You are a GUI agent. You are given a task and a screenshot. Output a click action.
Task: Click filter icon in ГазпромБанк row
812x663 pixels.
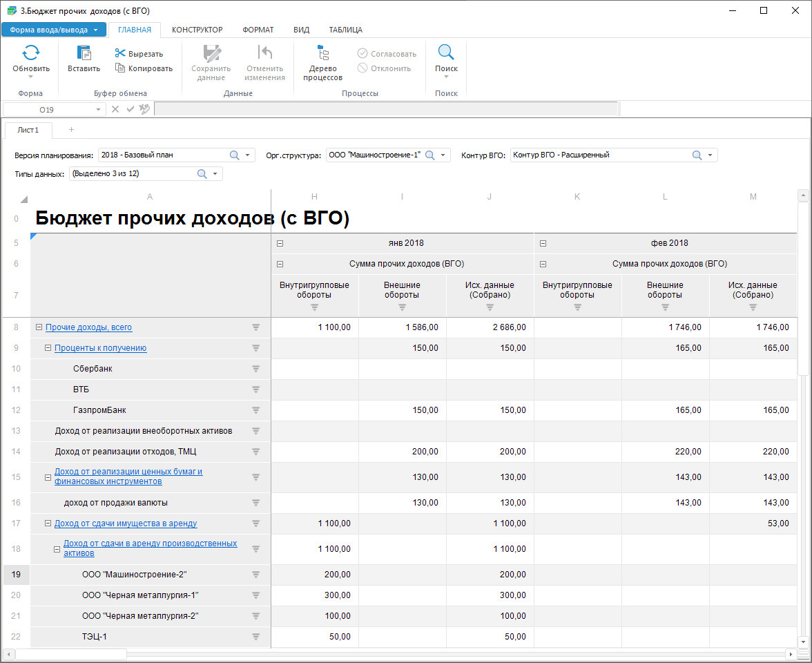255,410
